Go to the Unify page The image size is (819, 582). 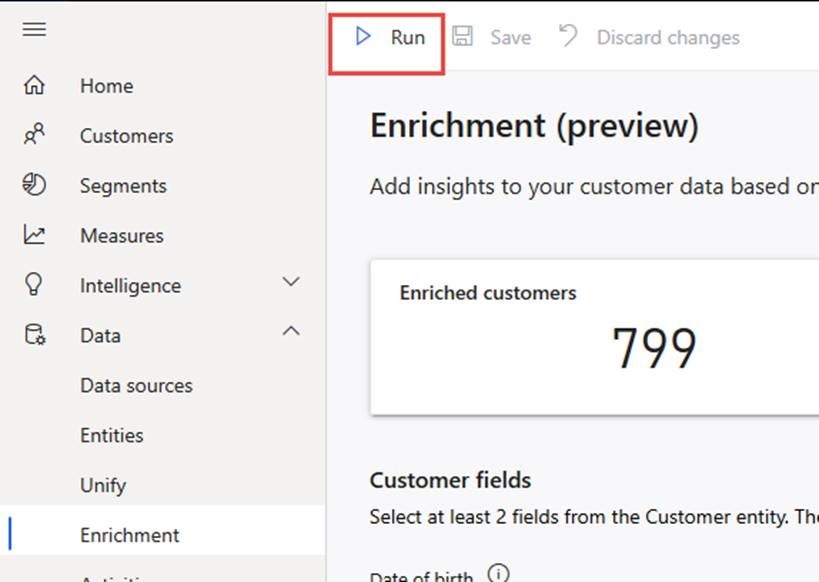(103, 485)
